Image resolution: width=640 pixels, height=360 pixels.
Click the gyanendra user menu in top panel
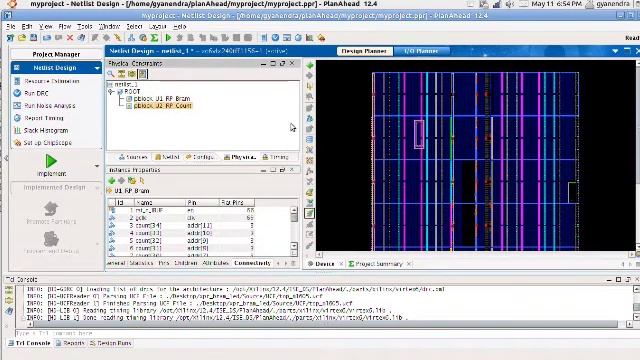[x=612, y=4]
